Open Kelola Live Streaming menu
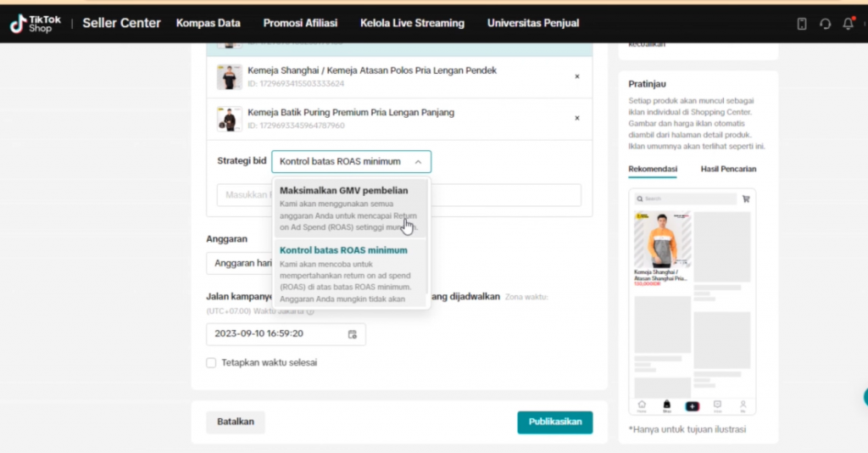This screenshot has width=868, height=453. tap(412, 24)
